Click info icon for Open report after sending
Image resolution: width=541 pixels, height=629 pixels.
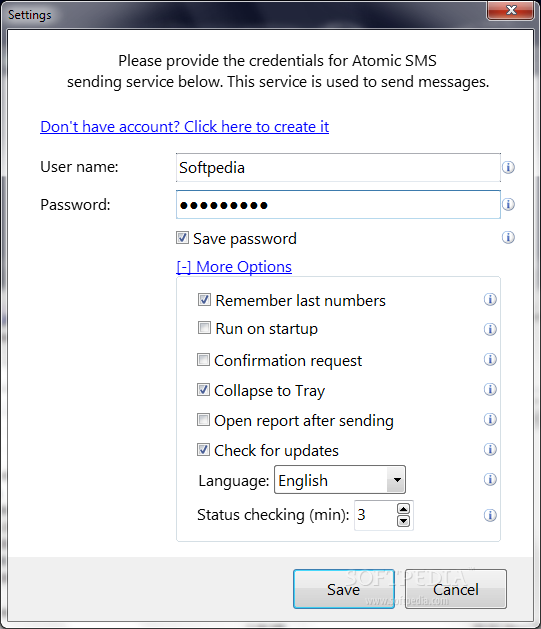[490, 419]
